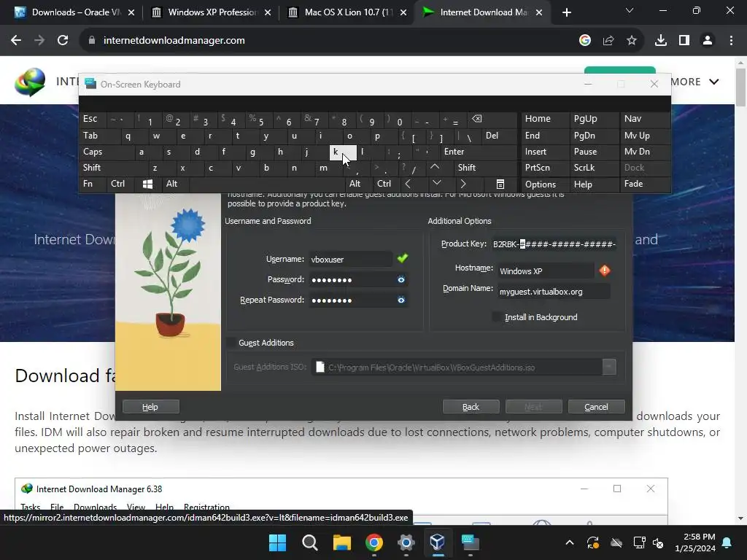Open On-Screen Keyboard icon in taskbar
The width and height of the screenshot is (747, 560).
[x=470, y=542]
